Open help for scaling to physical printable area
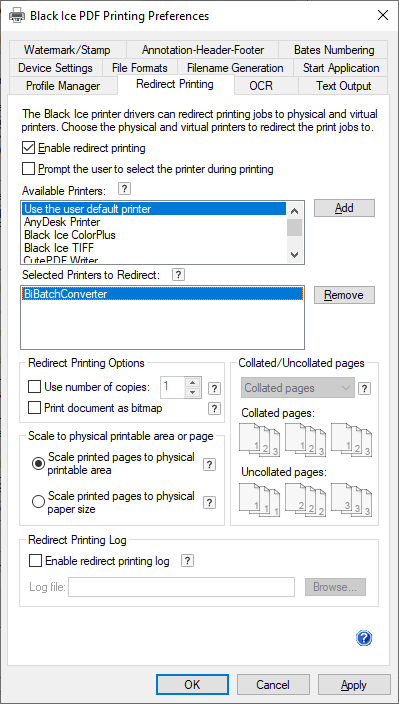This screenshot has width=399, height=704. [209, 465]
